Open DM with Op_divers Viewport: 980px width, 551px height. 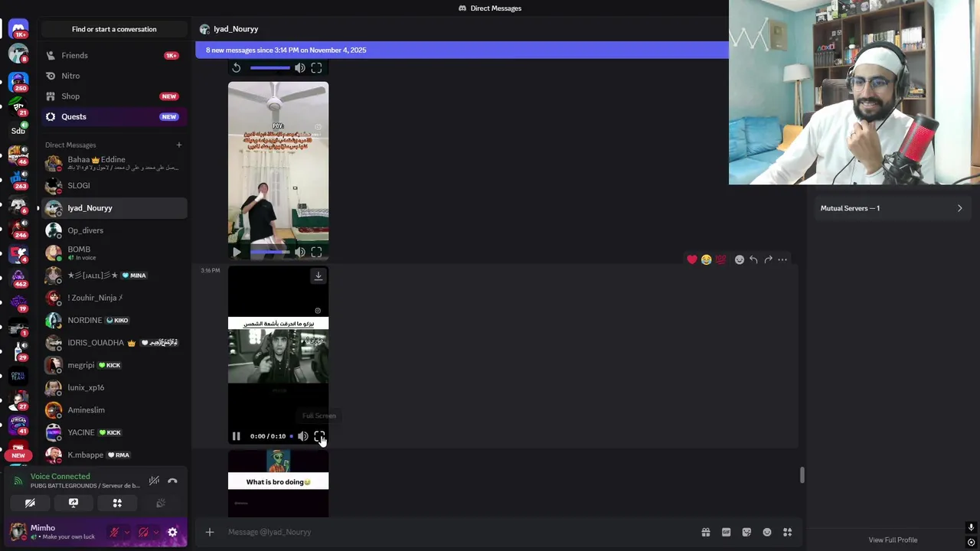coord(114,230)
